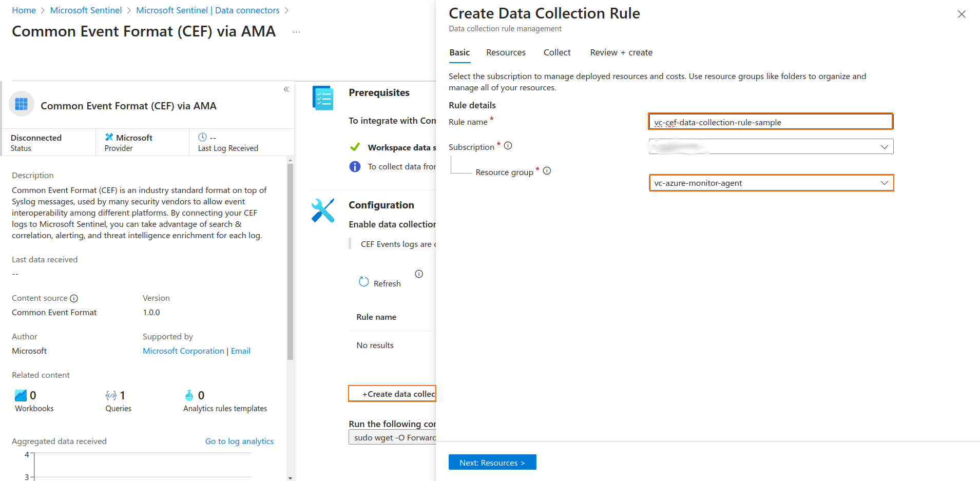Switch to the Collect tab

[557, 52]
